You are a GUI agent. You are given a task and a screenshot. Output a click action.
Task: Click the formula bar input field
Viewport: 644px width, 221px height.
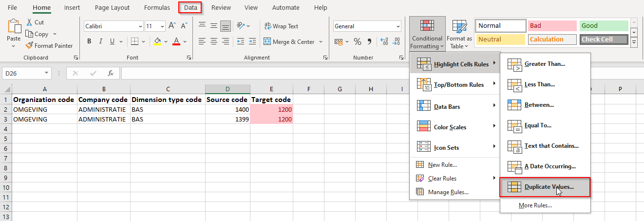click(382, 73)
